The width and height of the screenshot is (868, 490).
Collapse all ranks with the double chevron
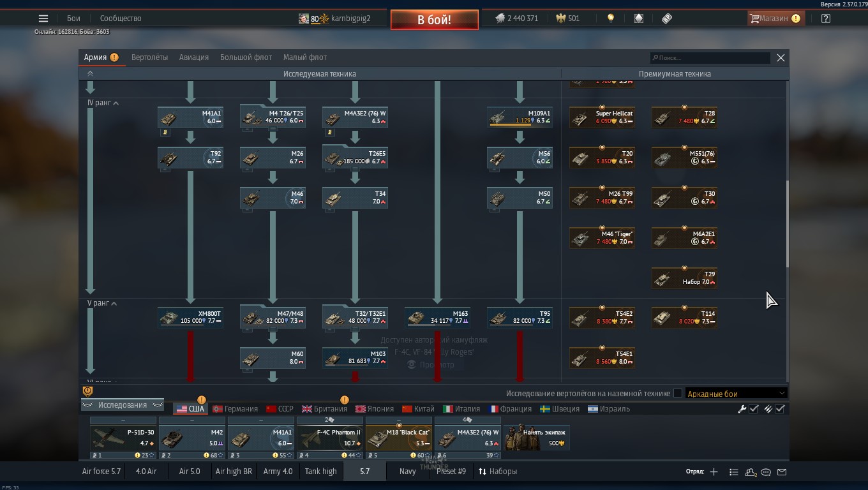coord(90,74)
